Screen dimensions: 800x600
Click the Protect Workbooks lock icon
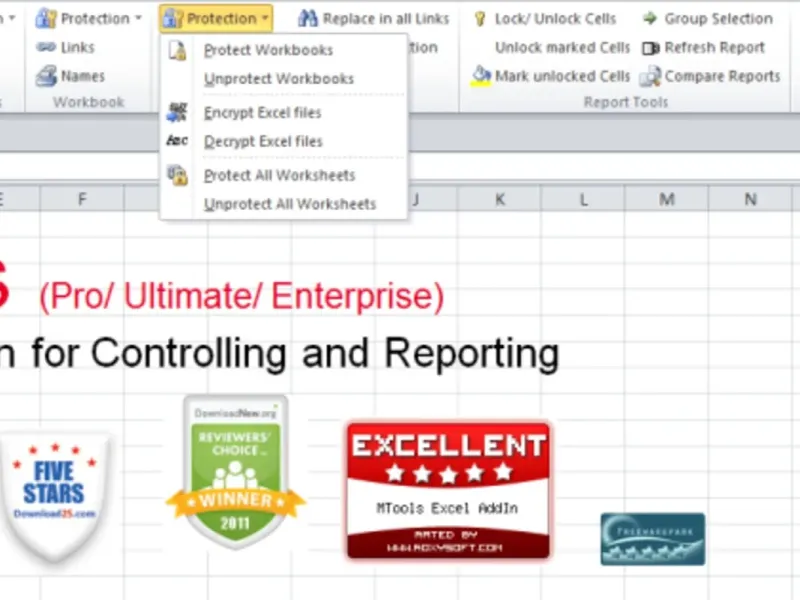(x=177, y=51)
